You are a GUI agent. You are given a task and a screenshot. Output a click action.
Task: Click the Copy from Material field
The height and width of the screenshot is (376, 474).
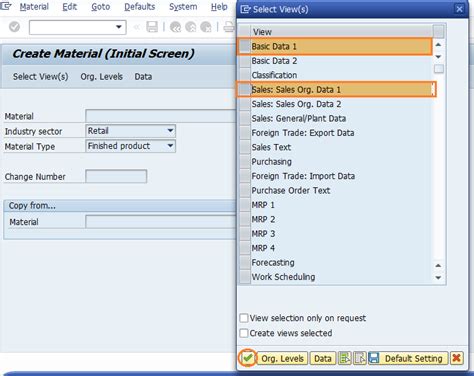pos(161,222)
